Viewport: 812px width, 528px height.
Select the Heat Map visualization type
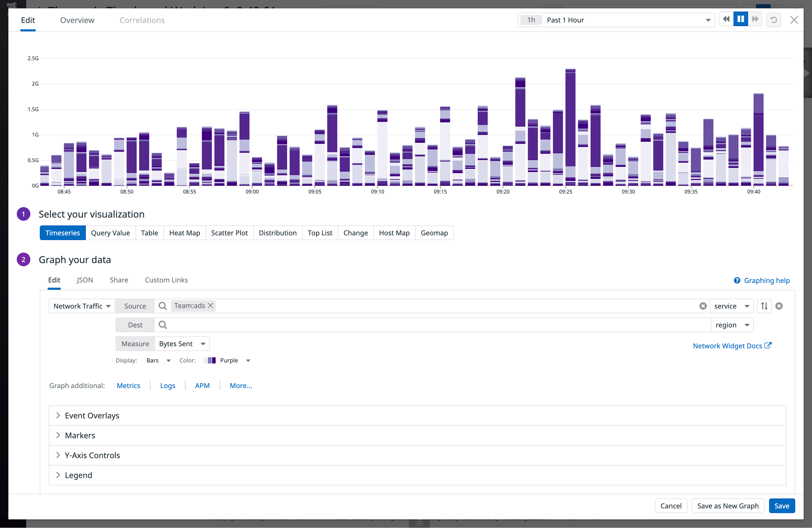pyautogui.click(x=184, y=232)
